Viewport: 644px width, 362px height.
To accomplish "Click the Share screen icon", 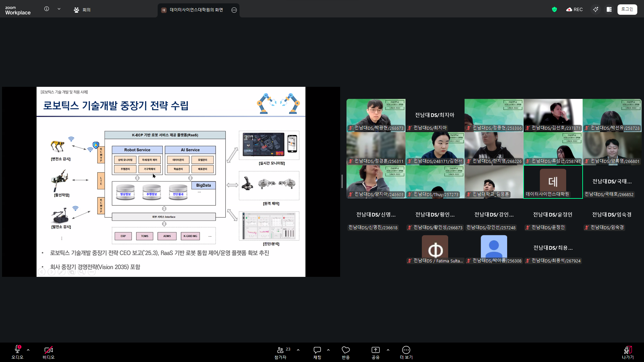I will pos(375,350).
